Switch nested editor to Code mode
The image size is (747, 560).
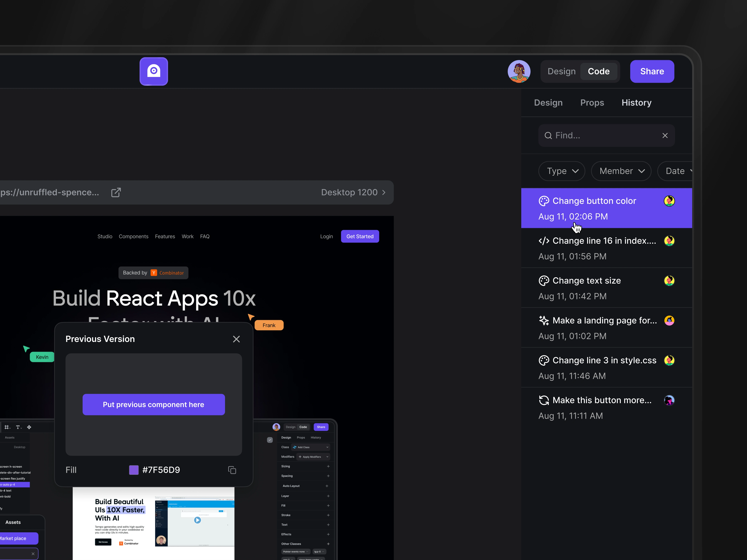tap(303, 427)
